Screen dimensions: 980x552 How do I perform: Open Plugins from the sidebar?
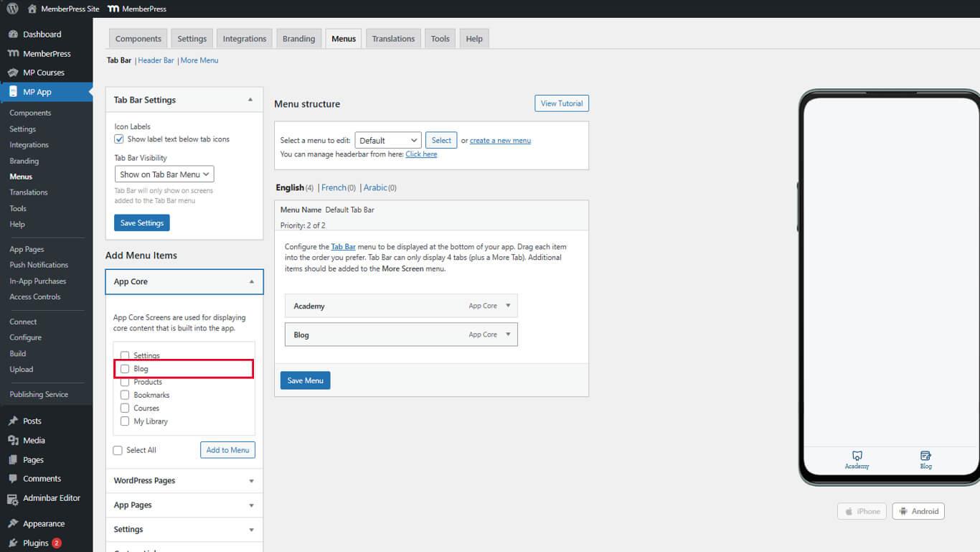35,543
